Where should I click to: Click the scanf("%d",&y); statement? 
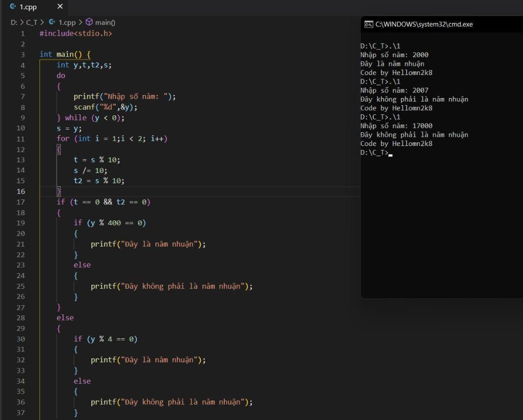[x=105, y=107]
